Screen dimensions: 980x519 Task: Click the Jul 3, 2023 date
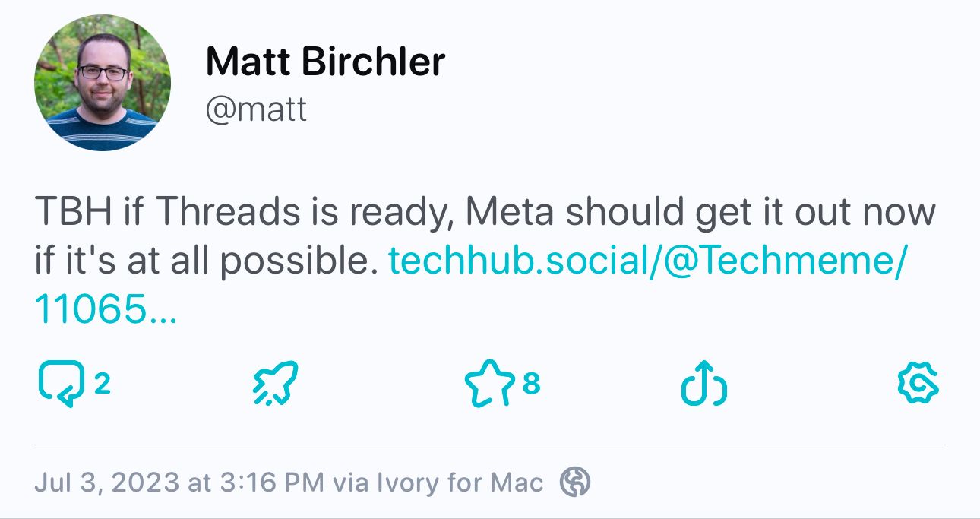coord(108,483)
